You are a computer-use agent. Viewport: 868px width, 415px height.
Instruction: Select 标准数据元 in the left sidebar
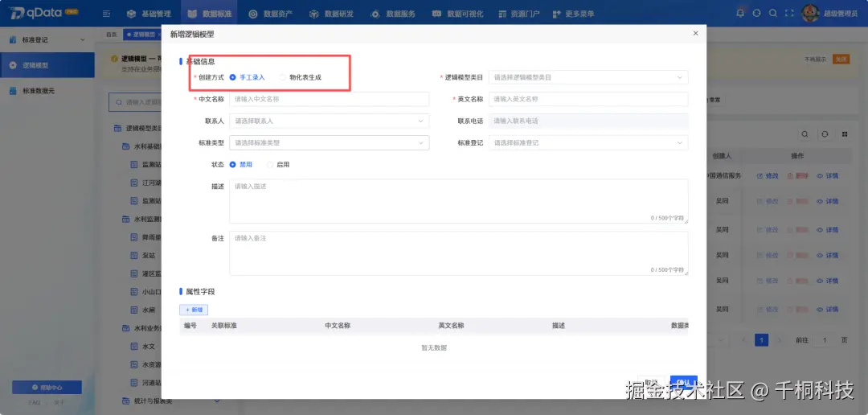tap(47, 90)
